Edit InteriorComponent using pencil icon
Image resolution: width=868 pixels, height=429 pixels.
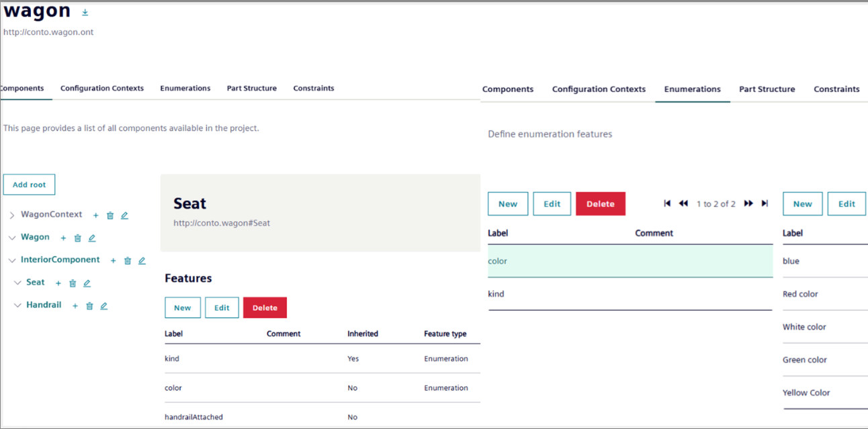coord(142,260)
